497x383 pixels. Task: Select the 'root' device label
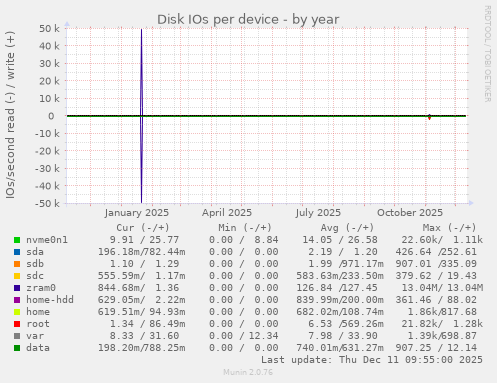(x=38, y=324)
